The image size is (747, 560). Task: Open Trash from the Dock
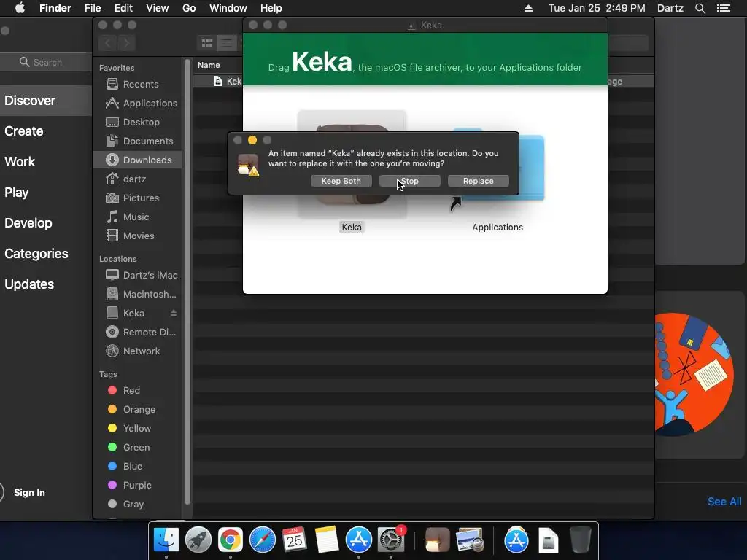click(x=580, y=540)
